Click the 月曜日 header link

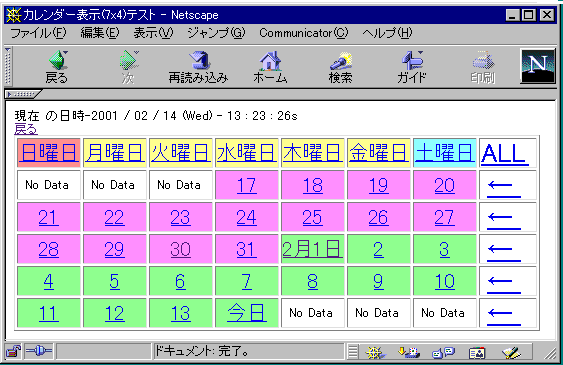pos(115,153)
